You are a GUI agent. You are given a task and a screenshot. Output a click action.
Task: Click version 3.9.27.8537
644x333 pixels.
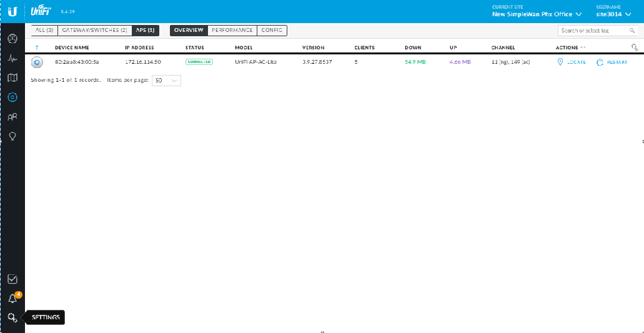[317, 62]
